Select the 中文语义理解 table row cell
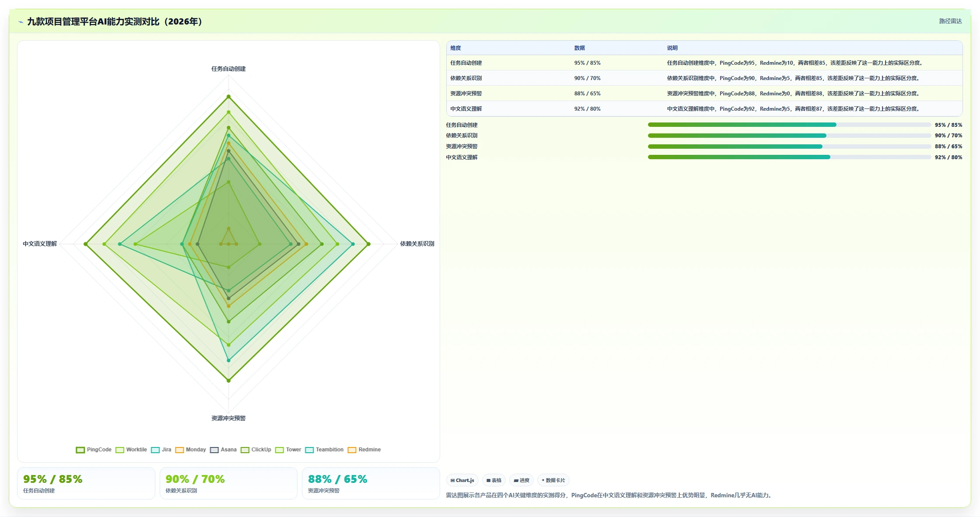The width and height of the screenshot is (980, 517). pos(466,109)
